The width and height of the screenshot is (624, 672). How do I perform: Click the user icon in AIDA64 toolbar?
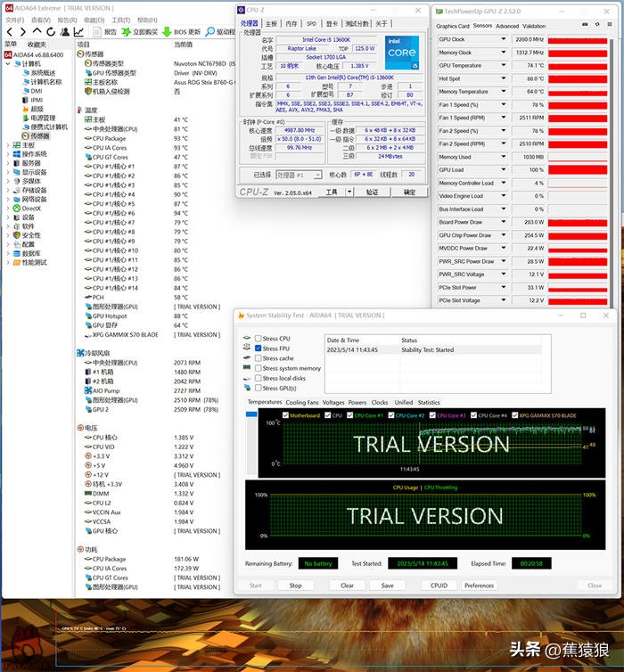65,32
